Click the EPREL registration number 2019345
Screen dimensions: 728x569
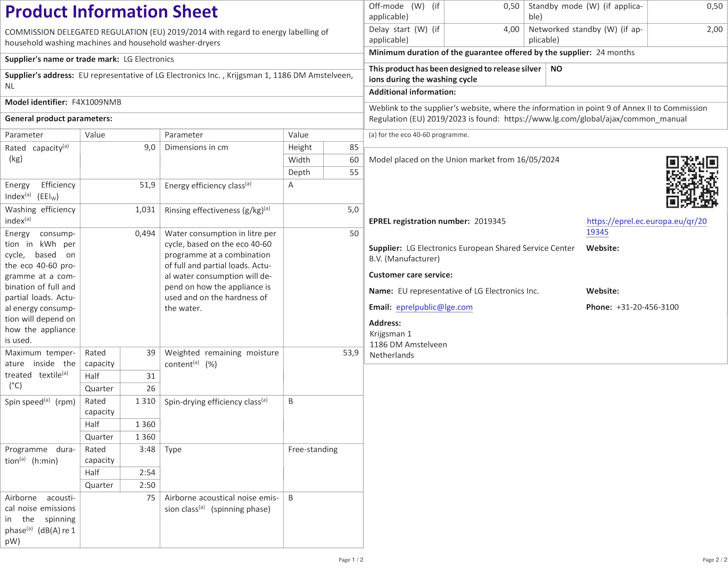[490, 221]
